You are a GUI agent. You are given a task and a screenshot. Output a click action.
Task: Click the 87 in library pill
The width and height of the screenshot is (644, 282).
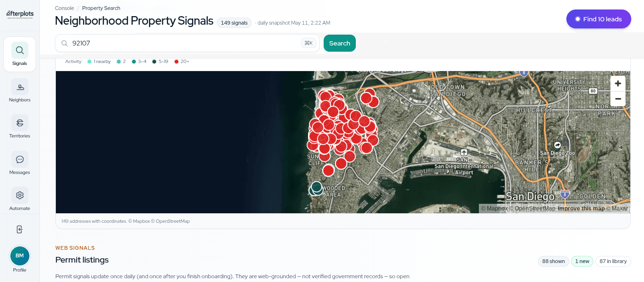[613, 261]
